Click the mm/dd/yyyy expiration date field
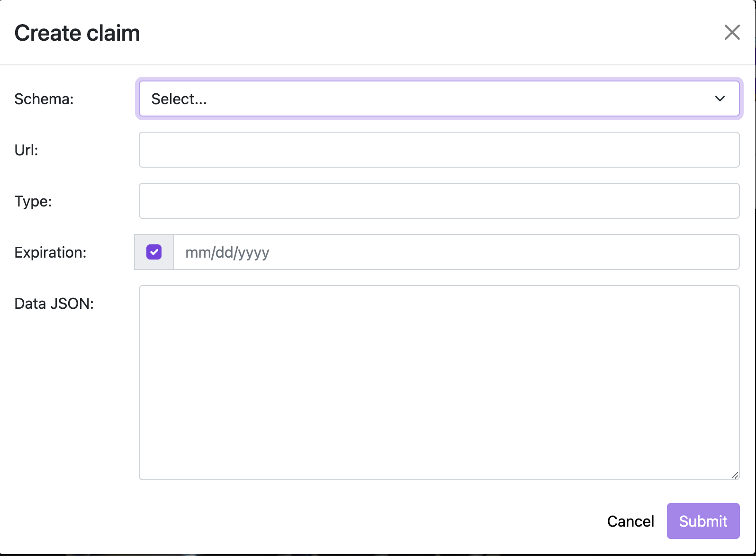Screen dimensions: 756x556 click(456, 252)
